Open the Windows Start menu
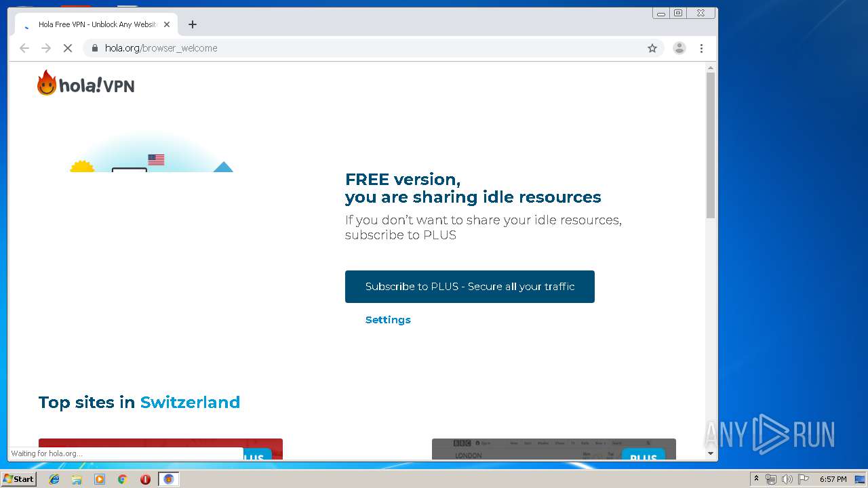Screen dimensions: 868x488 pyautogui.click(x=19, y=479)
